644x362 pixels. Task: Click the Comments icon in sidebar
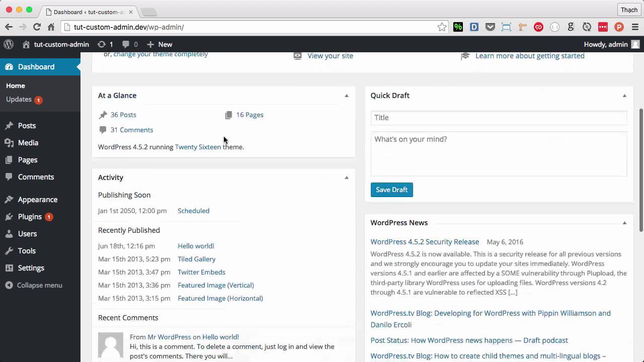[9, 177]
